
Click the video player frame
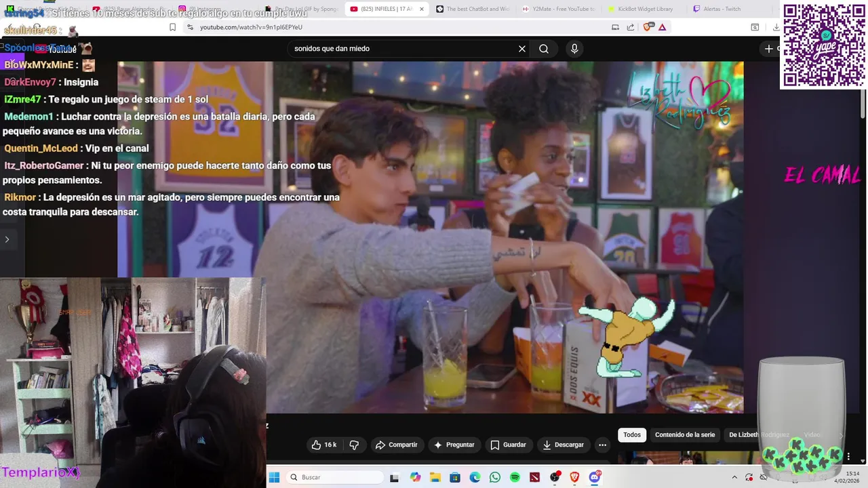pyautogui.click(x=431, y=237)
